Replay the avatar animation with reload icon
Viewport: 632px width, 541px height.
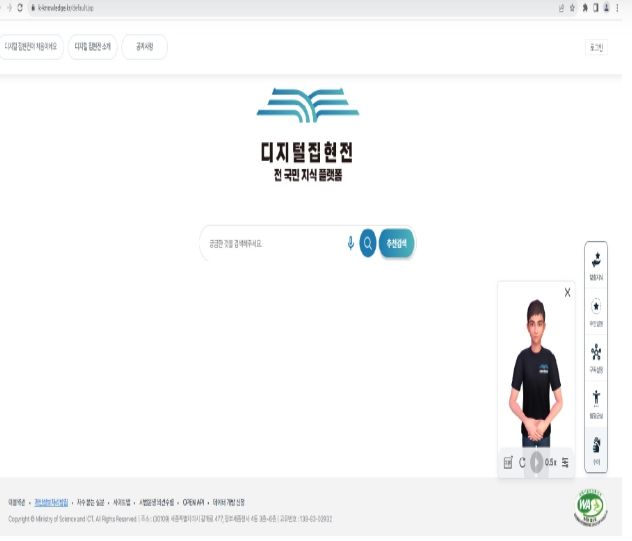click(522, 462)
